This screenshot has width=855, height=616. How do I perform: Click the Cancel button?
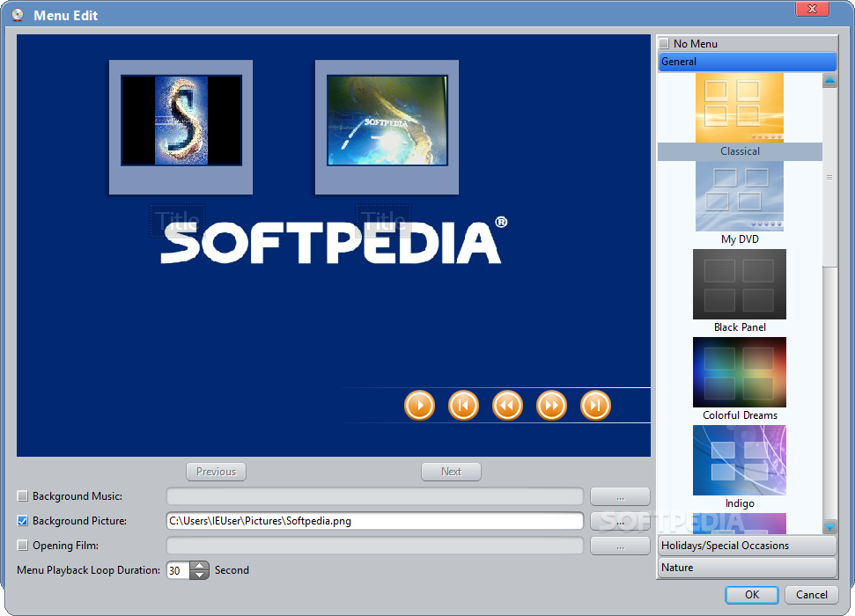(x=811, y=595)
